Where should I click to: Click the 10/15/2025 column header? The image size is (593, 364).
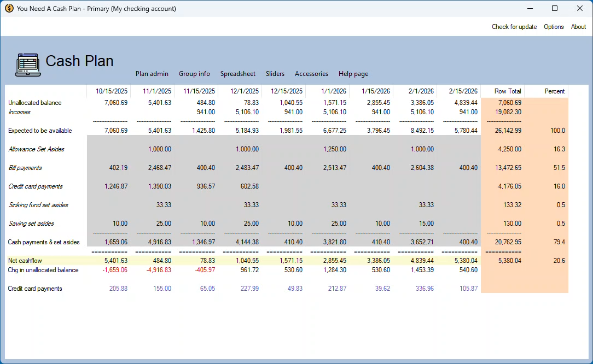tap(112, 91)
